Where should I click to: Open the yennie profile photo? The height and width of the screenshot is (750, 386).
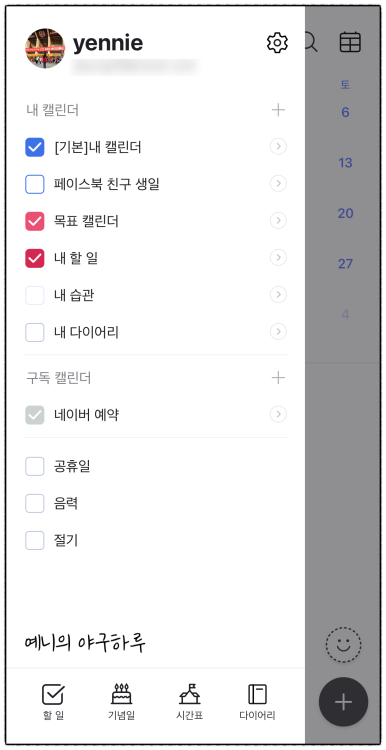tap(45, 48)
